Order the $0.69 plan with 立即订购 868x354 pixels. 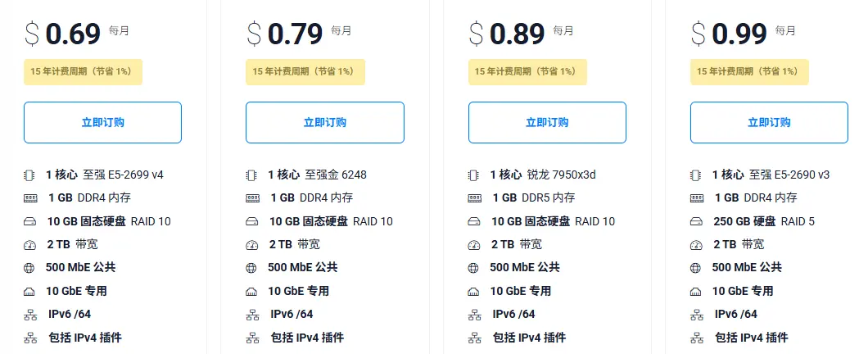click(x=102, y=122)
